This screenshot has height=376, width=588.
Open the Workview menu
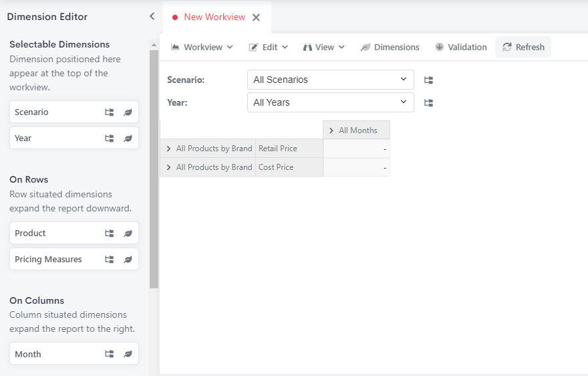pyautogui.click(x=202, y=47)
